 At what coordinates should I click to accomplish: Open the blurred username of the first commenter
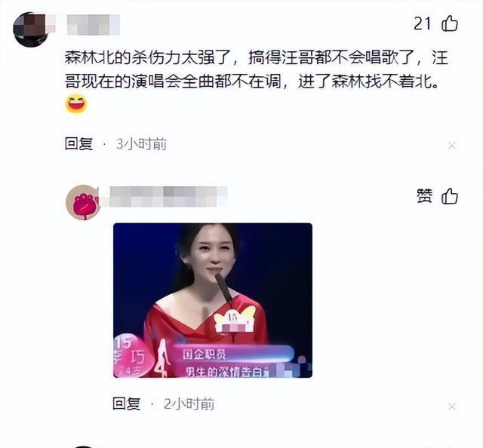tap(94, 25)
